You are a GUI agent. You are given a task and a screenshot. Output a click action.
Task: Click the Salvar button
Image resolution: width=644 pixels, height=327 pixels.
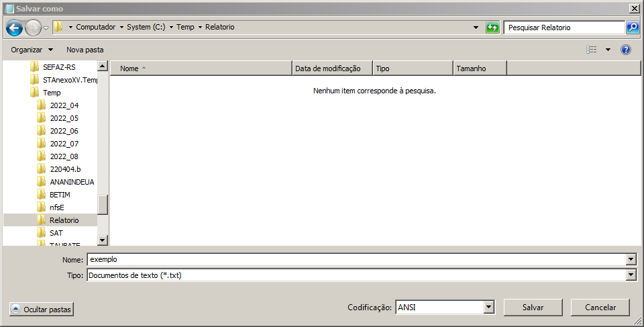[x=533, y=308]
